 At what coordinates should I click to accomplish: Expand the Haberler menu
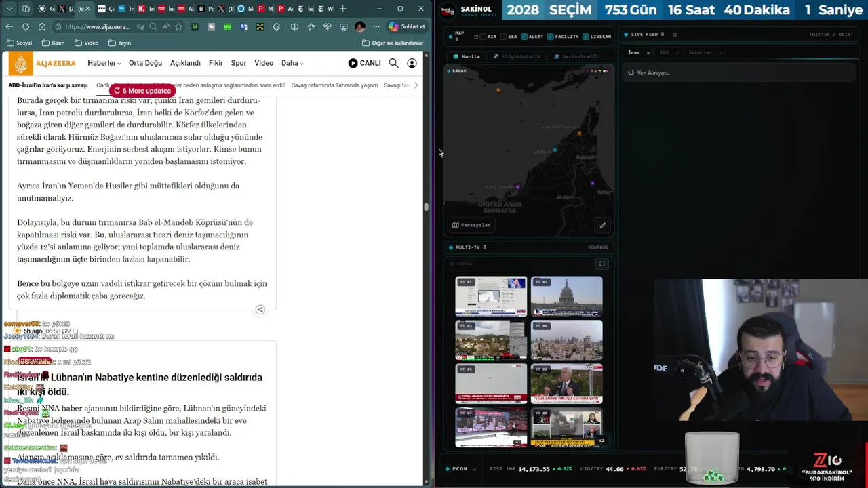click(104, 63)
